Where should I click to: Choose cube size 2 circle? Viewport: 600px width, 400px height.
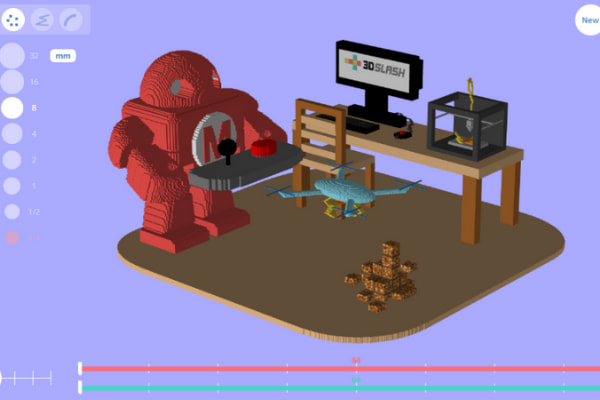click(12, 160)
